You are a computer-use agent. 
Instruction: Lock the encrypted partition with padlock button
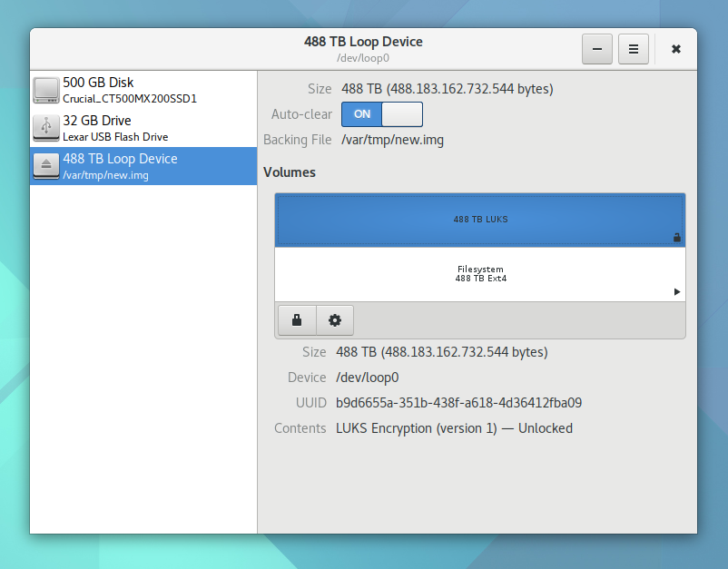click(297, 320)
